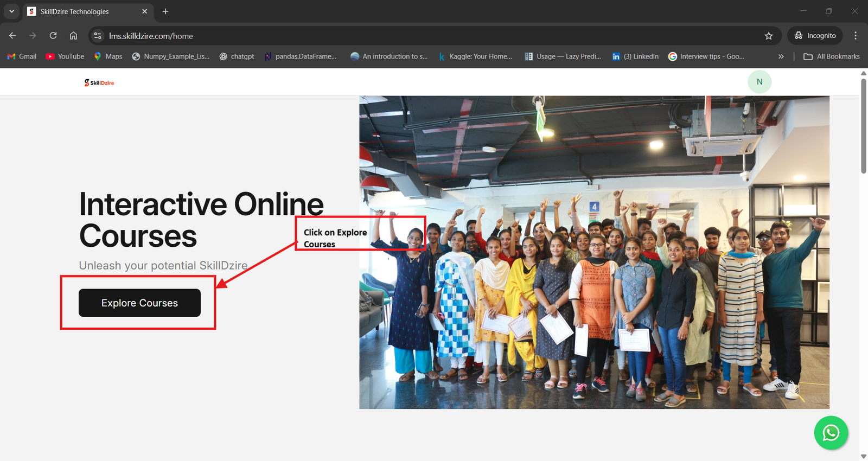Open the pandas.DataFrame bookmark
The image size is (868, 461).
[x=300, y=56]
